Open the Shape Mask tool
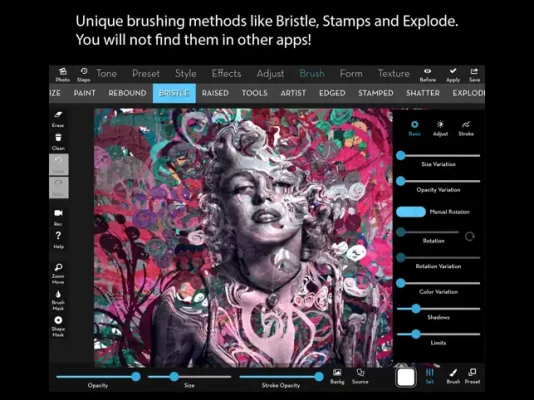Image resolution: width=534 pixels, height=400 pixels. 58,326
